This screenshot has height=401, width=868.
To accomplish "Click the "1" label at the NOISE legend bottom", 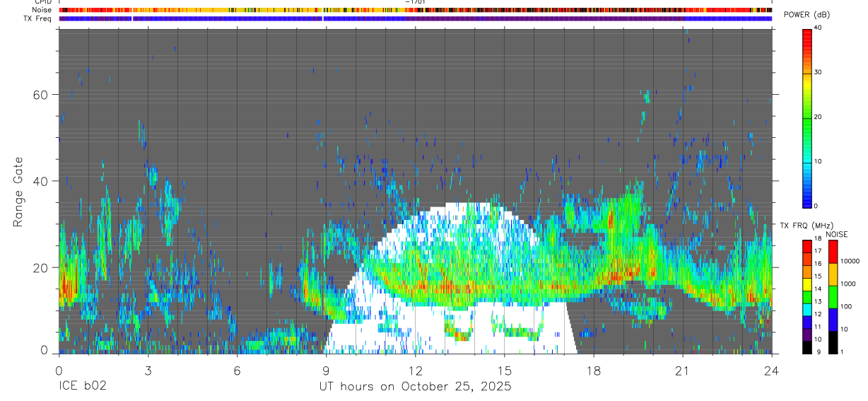I will coord(842,352).
